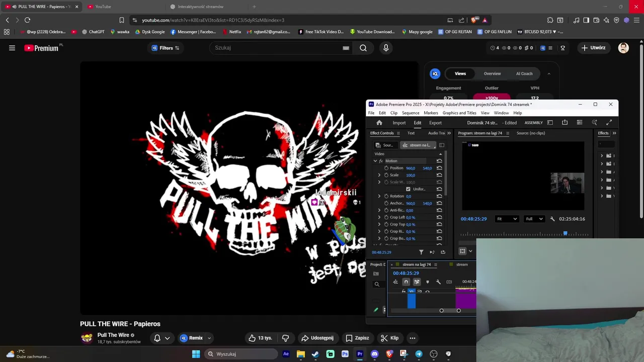Screen dimensions: 644x362
Task: Open Premiere workspaces layout icon
Action: (x=550, y=123)
